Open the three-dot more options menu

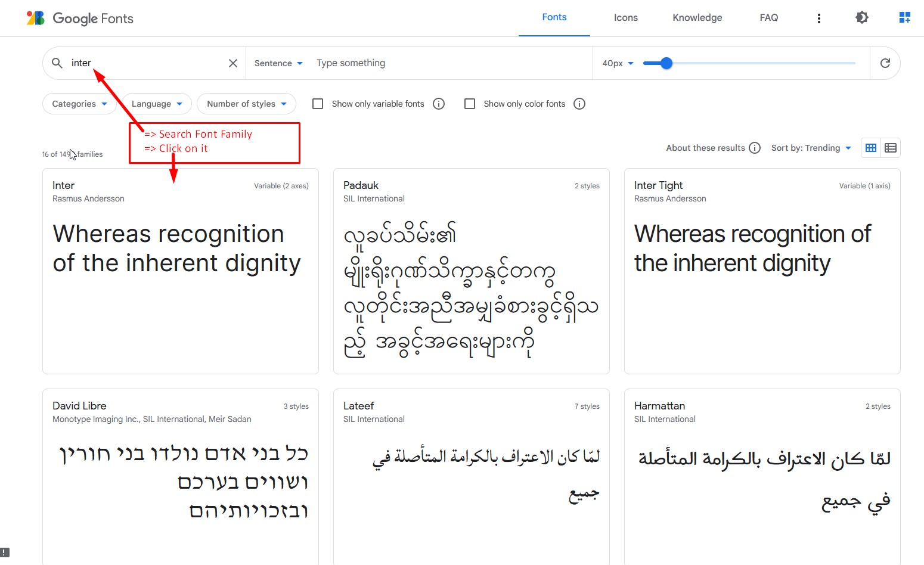point(818,18)
